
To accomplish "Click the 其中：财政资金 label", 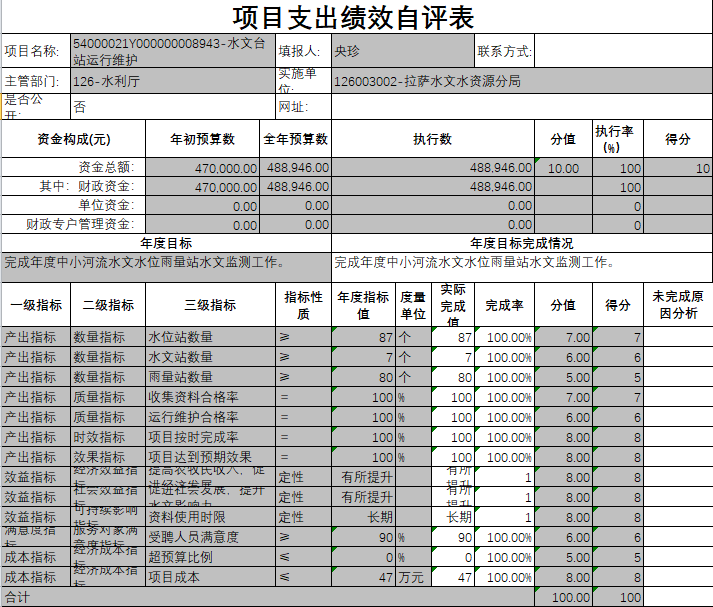I will (x=74, y=186).
